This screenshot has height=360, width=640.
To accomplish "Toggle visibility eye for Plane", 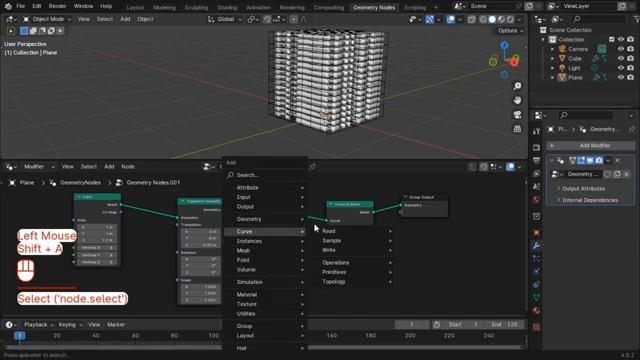I will (x=621, y=77).
